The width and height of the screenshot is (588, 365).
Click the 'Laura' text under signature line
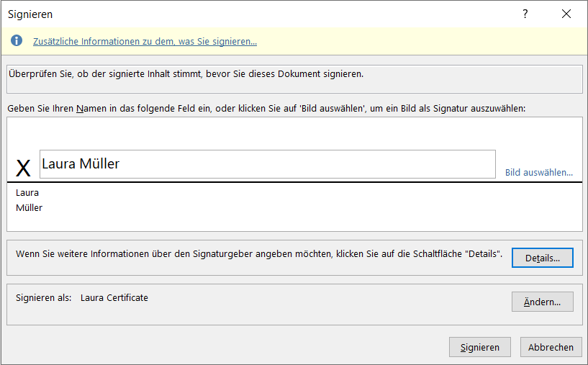(x=27, y=193)
